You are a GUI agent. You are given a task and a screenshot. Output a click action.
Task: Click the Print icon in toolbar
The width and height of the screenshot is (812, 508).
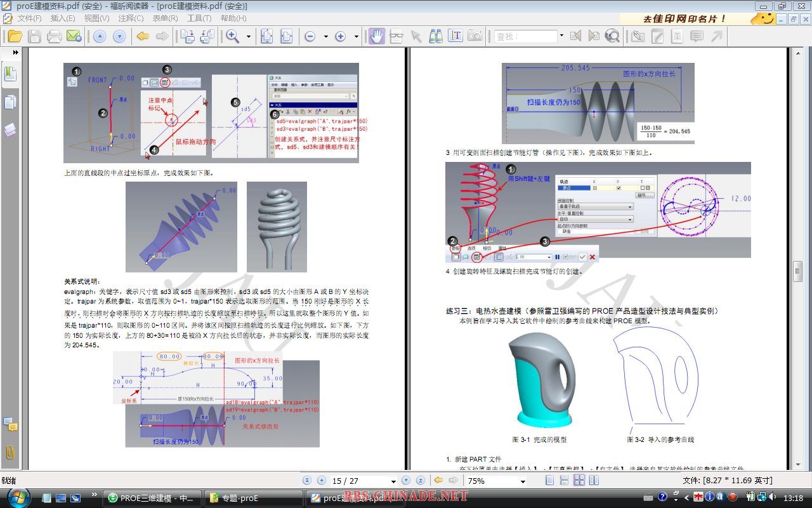tap(54, 36)
